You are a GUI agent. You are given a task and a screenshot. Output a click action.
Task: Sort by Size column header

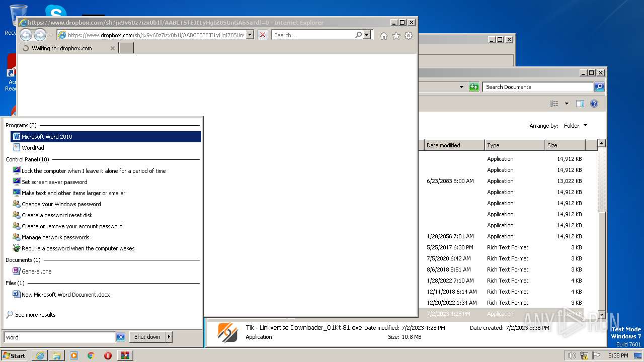565,145
